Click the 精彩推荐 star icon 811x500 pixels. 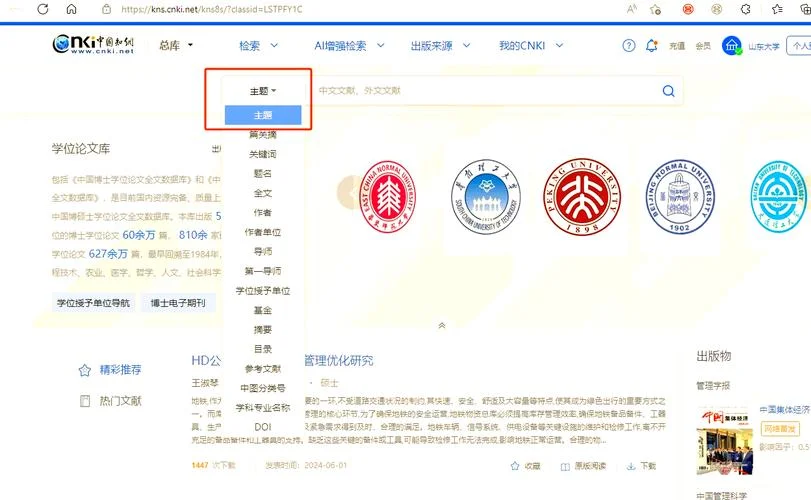(x=85, y=370)
